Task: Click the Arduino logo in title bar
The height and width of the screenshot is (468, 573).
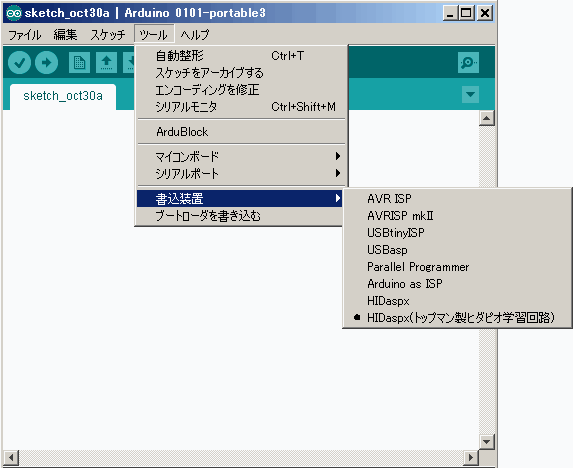Action: pos(14,14)
